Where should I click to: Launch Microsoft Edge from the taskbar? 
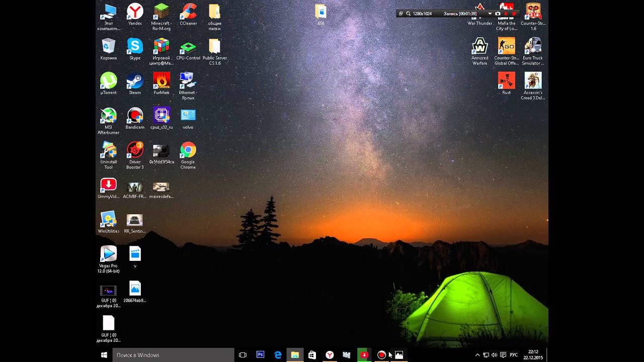tap(278, 355)
